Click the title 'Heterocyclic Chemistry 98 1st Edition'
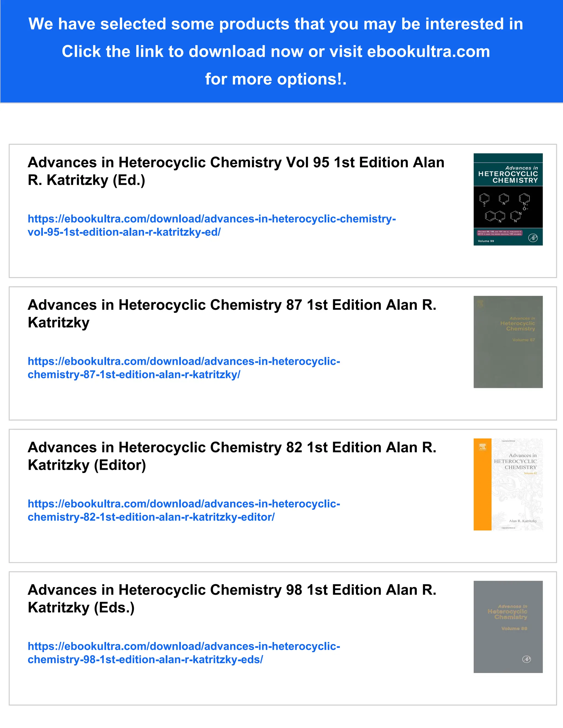Screen dimensions: 563x728 point(232,599)
